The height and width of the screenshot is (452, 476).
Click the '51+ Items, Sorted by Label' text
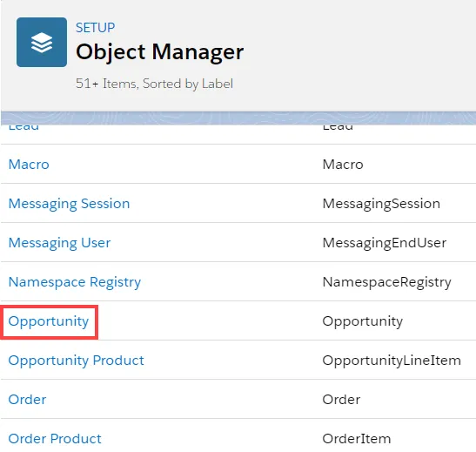(x=154, y=84)
